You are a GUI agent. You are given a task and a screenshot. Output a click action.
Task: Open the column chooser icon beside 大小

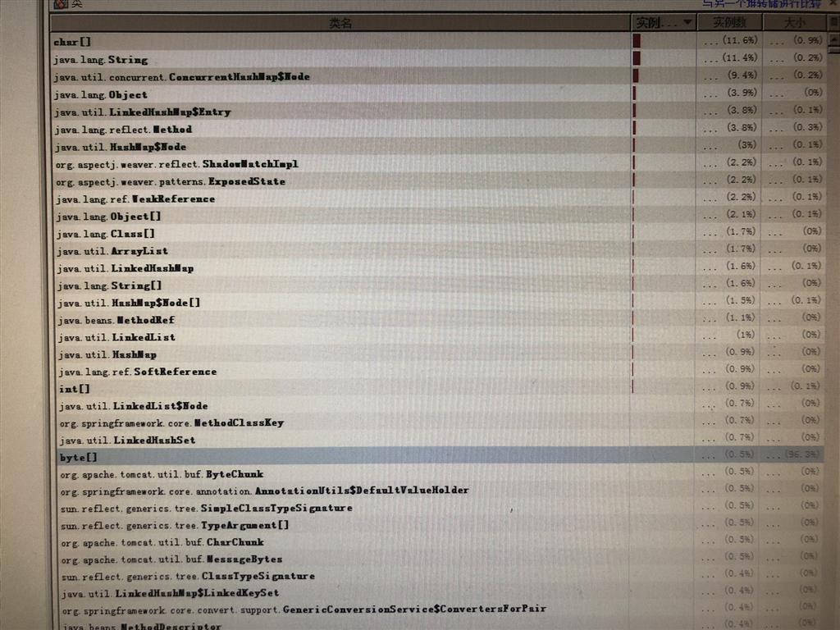(x=833, y=22)
